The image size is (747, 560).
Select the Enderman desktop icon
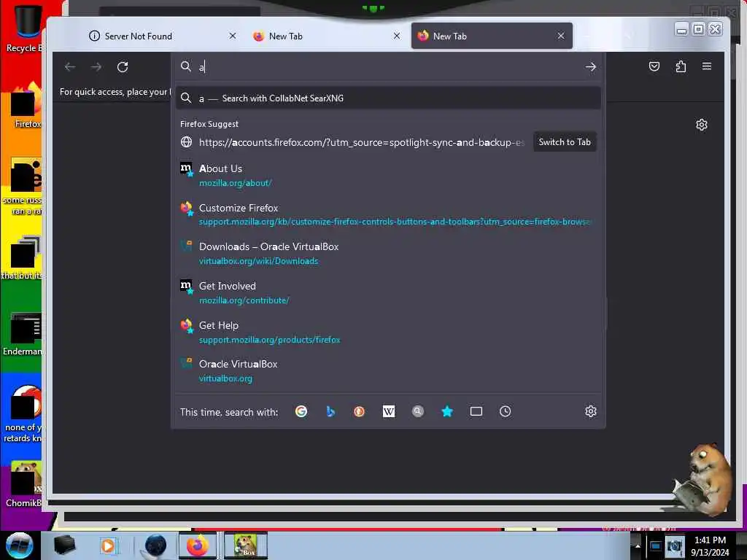point(23,334)
